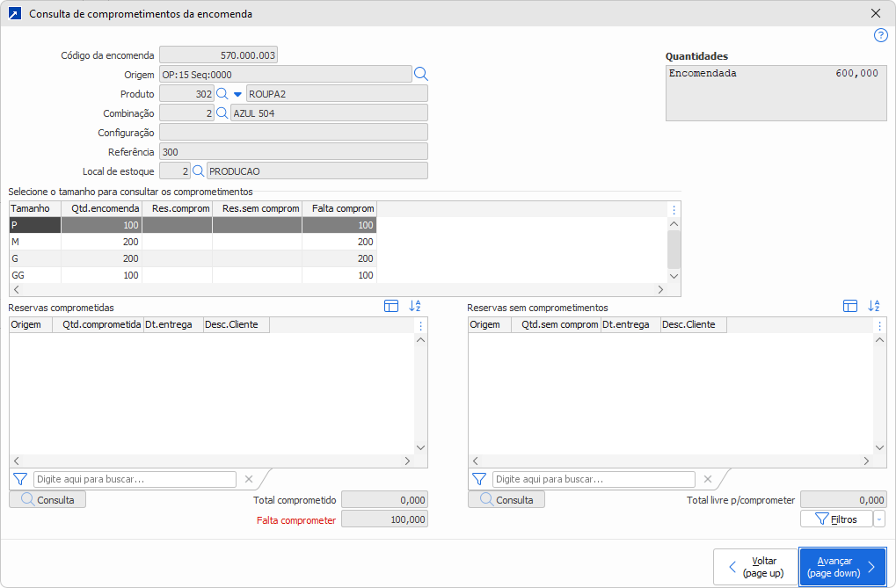Open the Produto search magnifier

point(222,93)
